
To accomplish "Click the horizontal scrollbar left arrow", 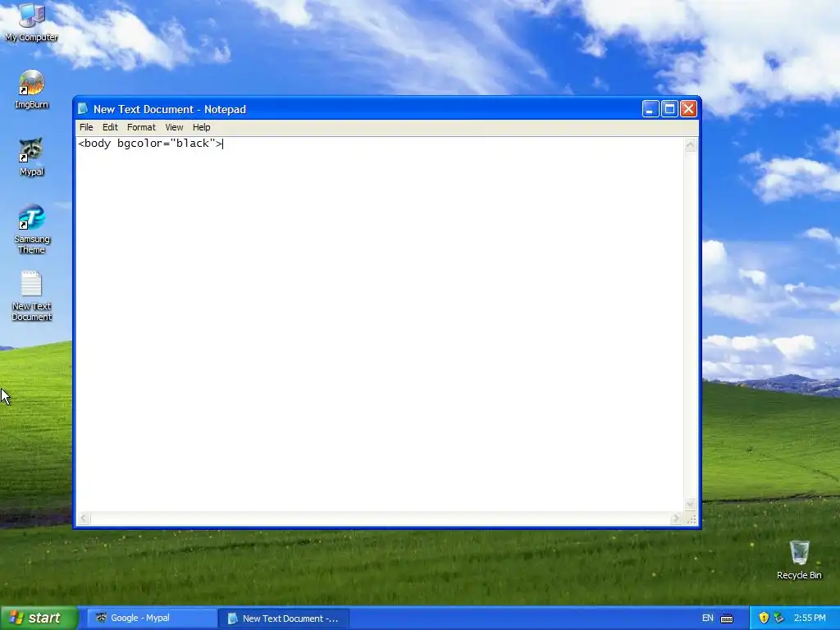I will click(84, 518).
